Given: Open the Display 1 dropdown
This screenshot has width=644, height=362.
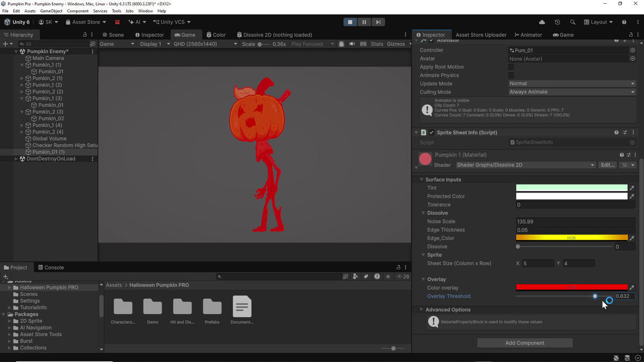Looking at the screenshot, I should click(x=154, y=44).
